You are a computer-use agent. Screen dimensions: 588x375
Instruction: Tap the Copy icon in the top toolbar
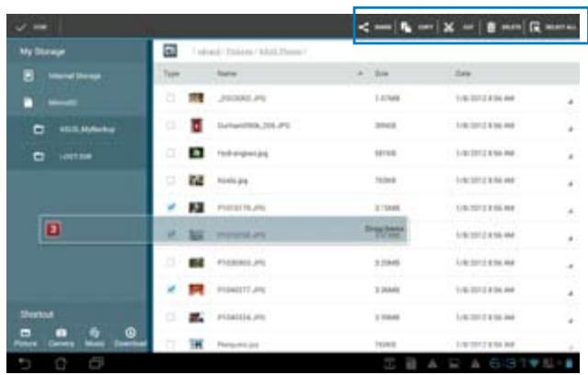coord(406,27)
